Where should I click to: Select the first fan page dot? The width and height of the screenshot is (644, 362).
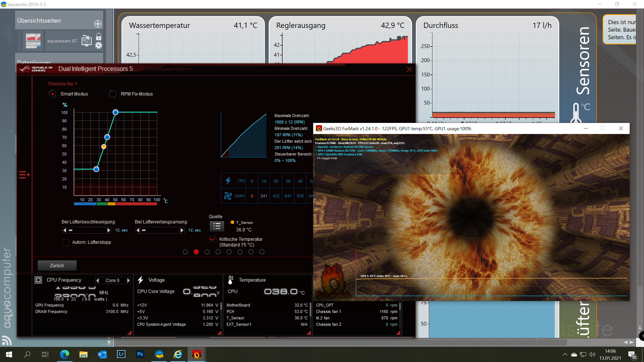coord(185,252)
